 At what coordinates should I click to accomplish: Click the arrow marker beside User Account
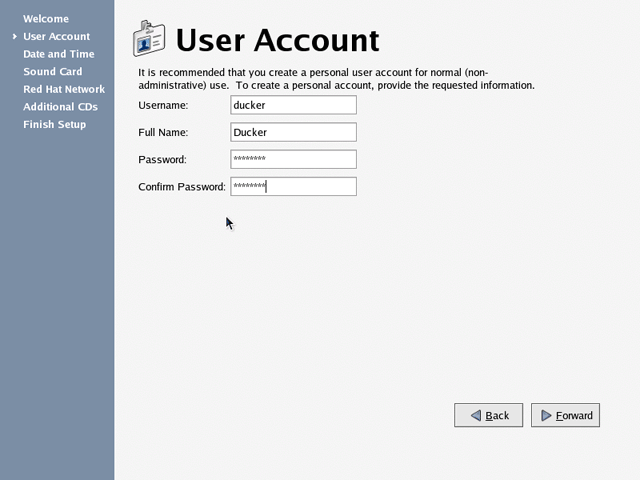(14, 37)
